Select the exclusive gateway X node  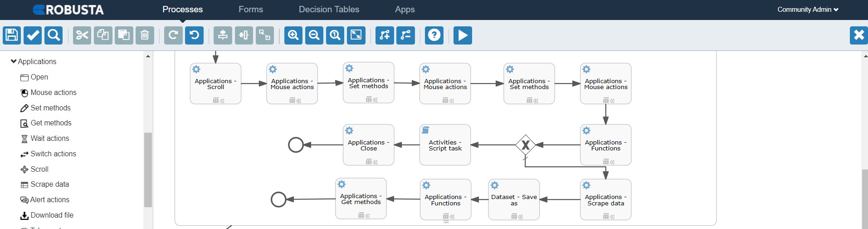525,145
